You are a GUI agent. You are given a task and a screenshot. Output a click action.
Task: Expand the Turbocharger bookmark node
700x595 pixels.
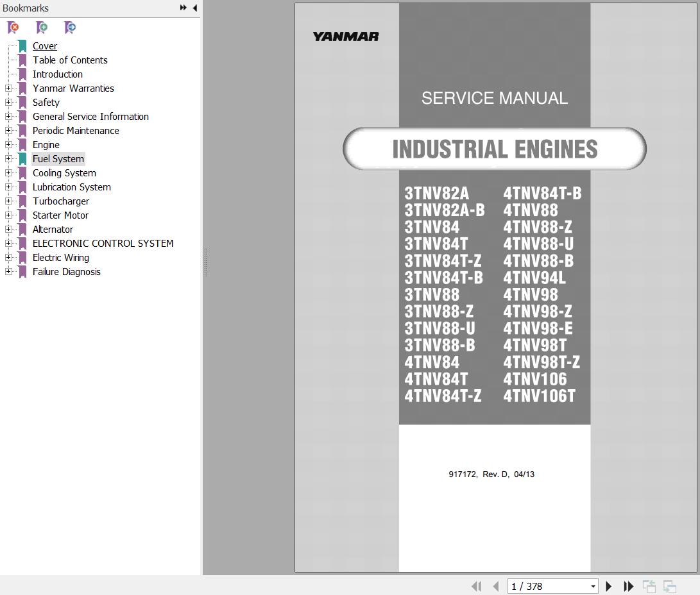[8, 201]
